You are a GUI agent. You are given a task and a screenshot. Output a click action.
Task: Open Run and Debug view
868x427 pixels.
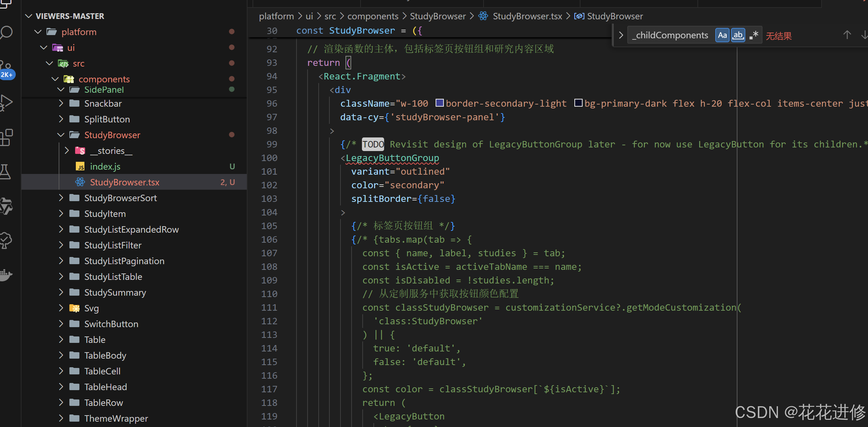(6, 102)
